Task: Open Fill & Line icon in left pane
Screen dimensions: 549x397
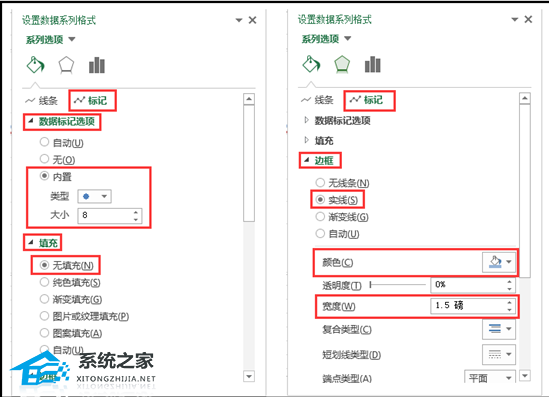Action: coord(35,65)
